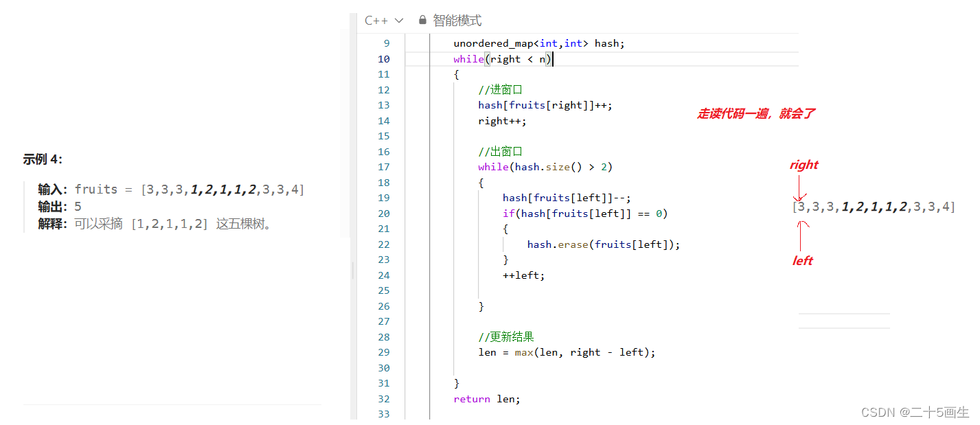Click the len = max(len, right - left) line
This screenshot has height=425, width=980.
pyautogui.click(x=567, y=352)
